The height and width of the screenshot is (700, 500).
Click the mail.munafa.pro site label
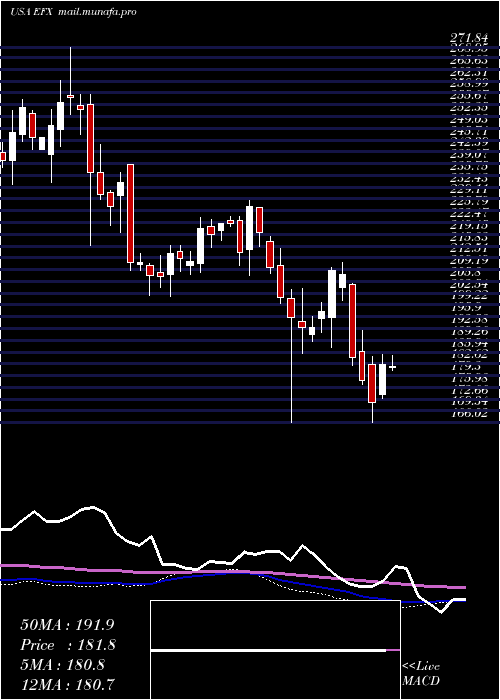[97, 12]
